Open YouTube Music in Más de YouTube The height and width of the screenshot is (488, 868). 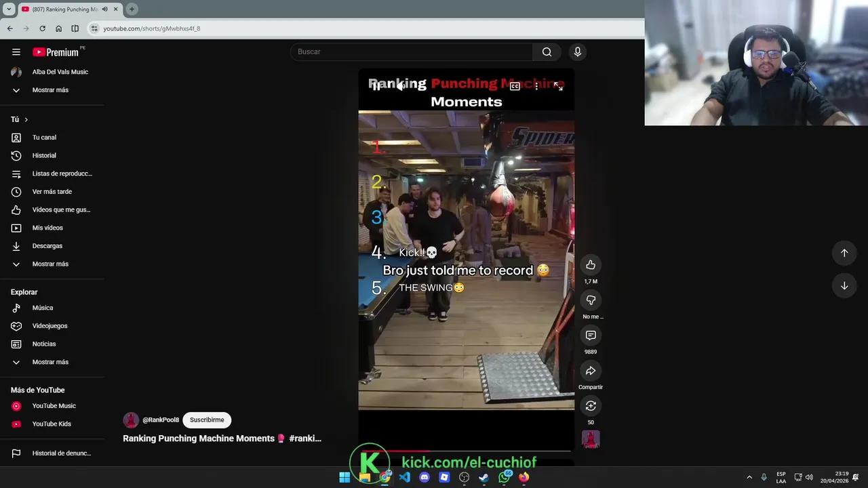[x=52, y=406]
